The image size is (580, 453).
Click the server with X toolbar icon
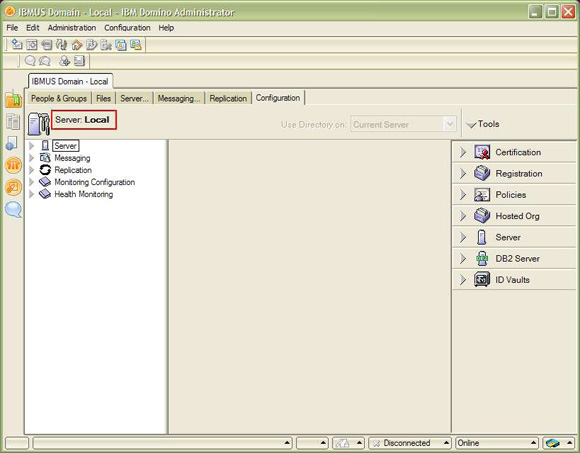point(106,45)
